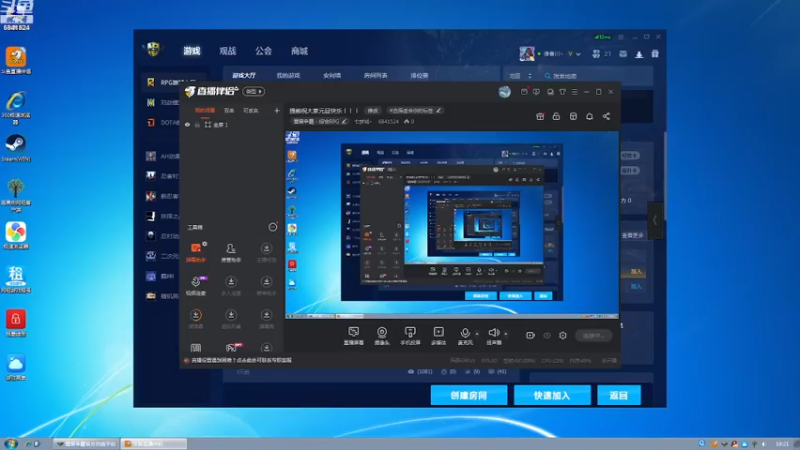Open the 360 browser desktop icon
The width and height of the screenshot is (800, 450).
tap(16, 108)
